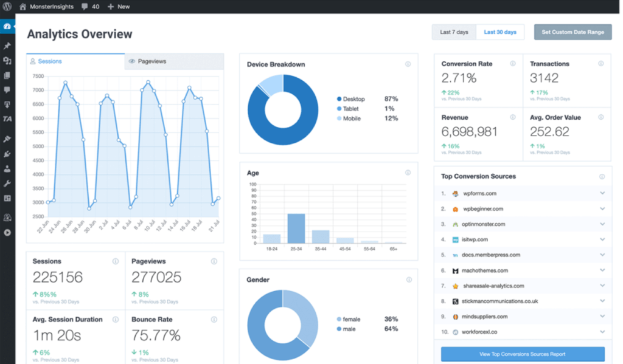Expand the machothemes.com conversion source row
The height and width of the screenshot is (364, 623).
[602, 270]
